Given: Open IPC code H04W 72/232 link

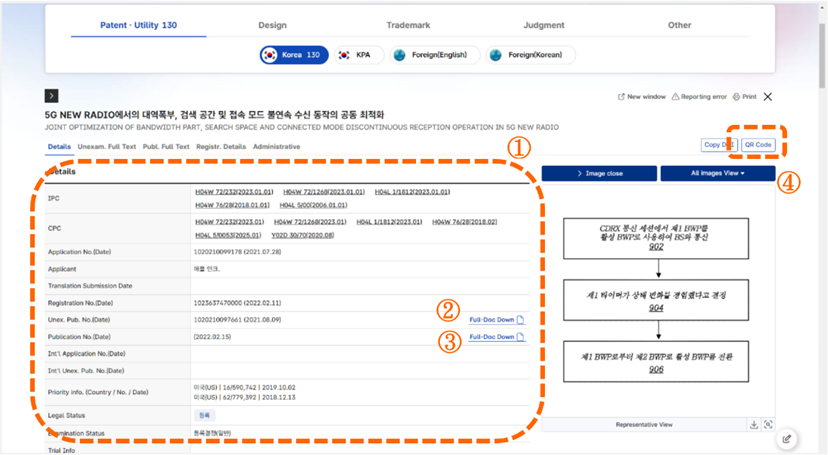Looking at the screenshot, I should pos(231,192).
